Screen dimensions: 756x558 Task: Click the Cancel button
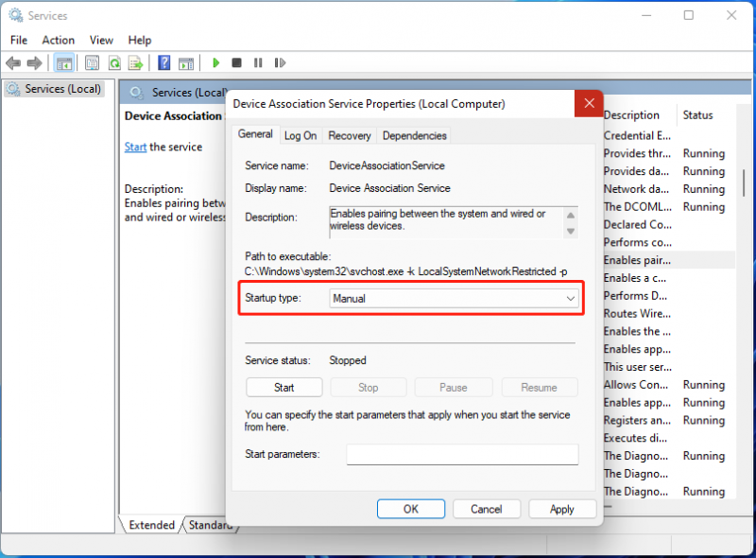tap(487, 509)
